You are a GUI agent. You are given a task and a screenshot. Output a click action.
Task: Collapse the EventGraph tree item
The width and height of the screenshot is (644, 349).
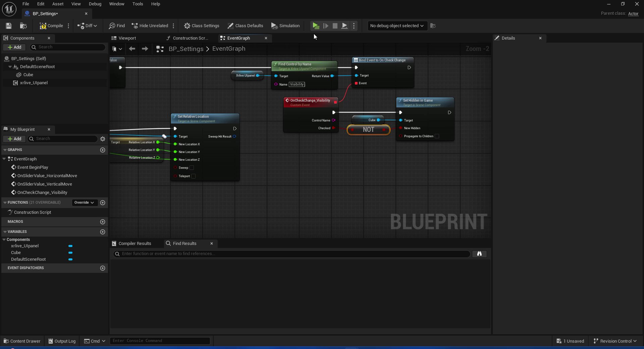4,159
